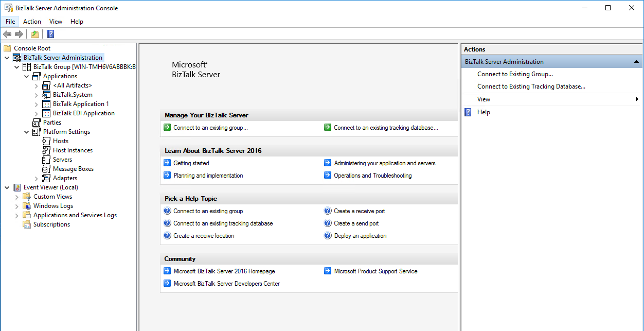This screenshot has width=644, height=331.
Task: Expand the Custom Views node
Action: coord(17,197)
